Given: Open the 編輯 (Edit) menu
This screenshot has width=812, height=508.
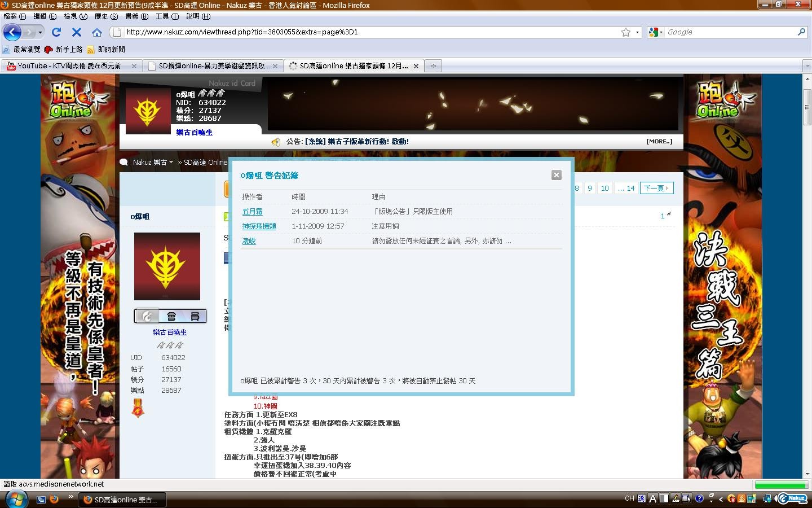Looking at the screenshot, I should (x=45, y=16).
